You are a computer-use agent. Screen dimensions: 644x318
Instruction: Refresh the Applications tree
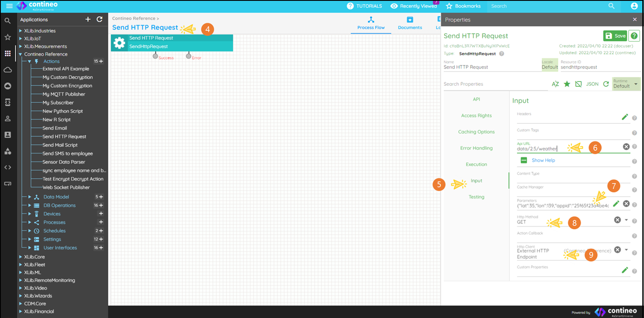click(x=99, y=19)
